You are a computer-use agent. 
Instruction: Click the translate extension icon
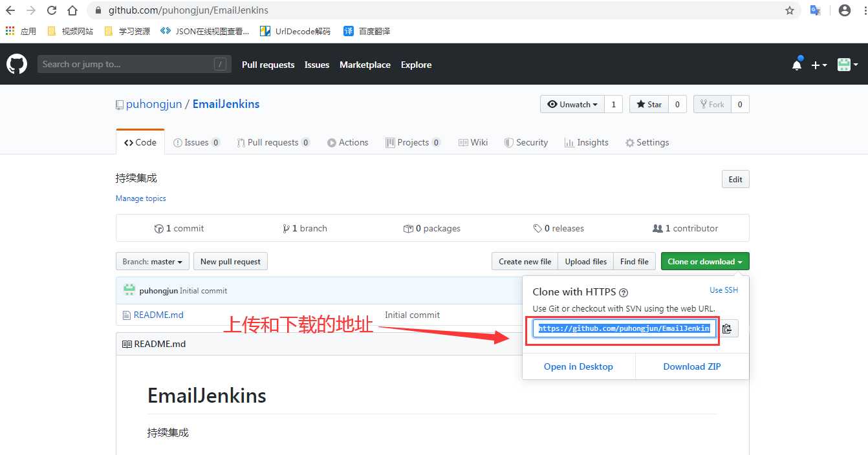[x=816, y=10]
